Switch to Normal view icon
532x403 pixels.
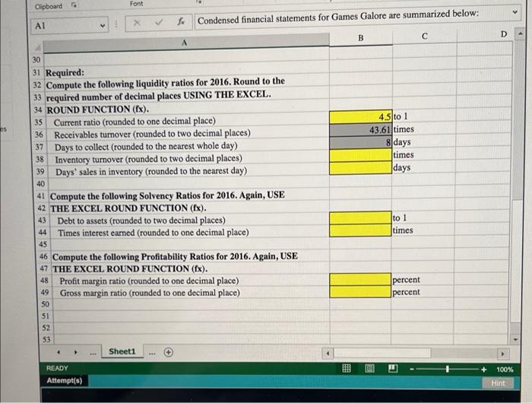coord(347,368)
